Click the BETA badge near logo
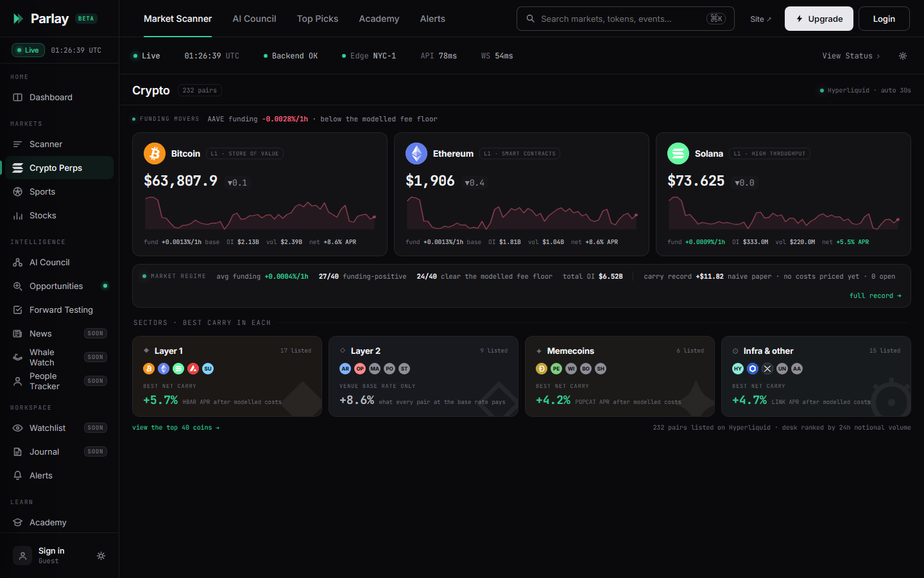Viewport: 924px width, 578px height. 86,19
